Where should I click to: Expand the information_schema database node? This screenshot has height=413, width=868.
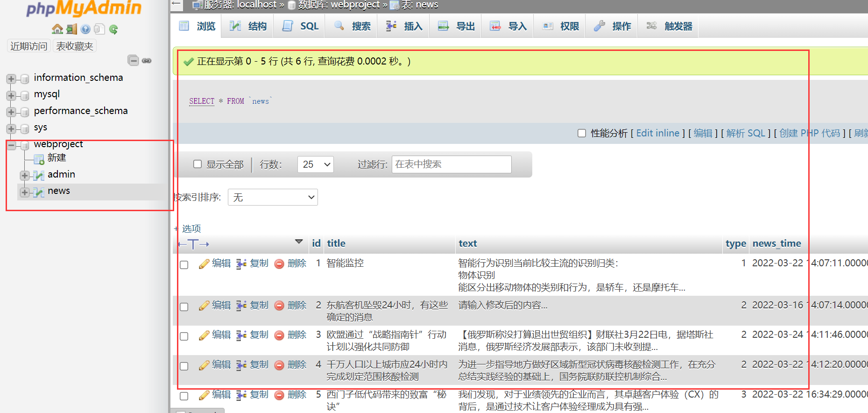(x=11, y=79)
